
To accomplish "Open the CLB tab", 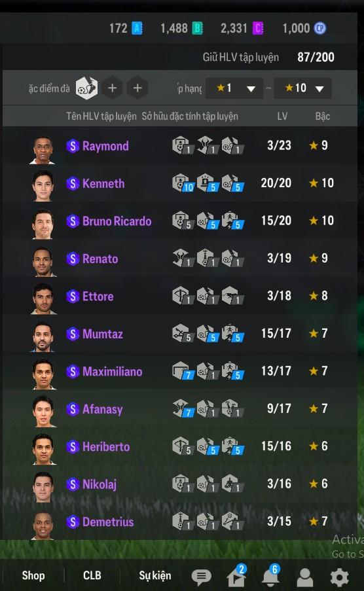I will [92, 575].
